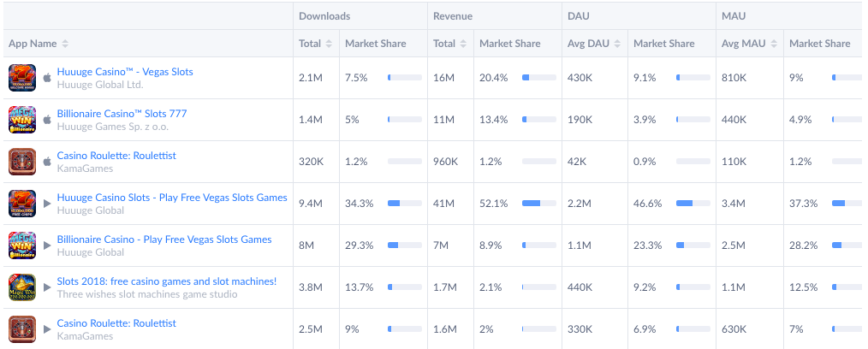
Task: Click Huuuge Global Ltd. publisher name
Action: coord(100,85)
